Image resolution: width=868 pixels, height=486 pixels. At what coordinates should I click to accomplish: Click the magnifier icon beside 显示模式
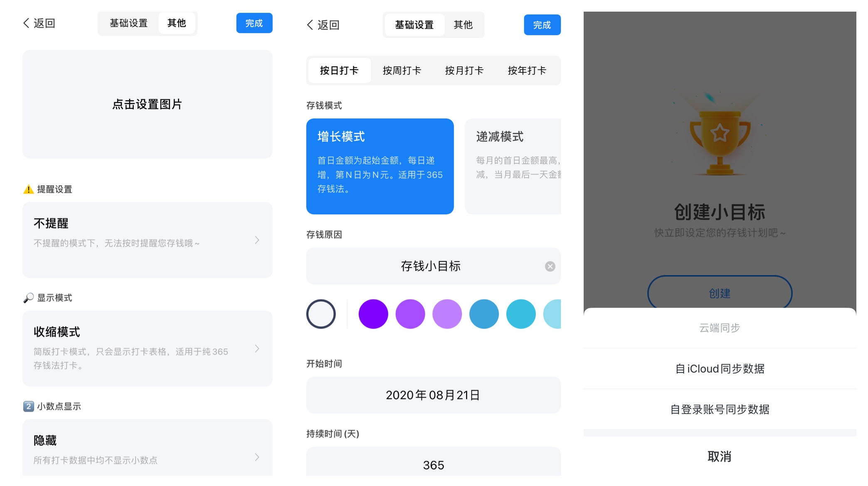[27, 297]
